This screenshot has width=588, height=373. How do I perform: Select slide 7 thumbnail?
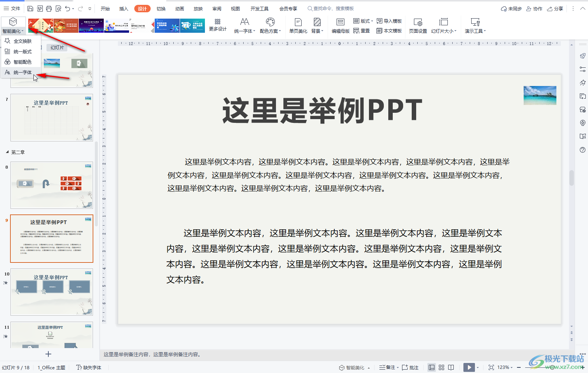52,117
